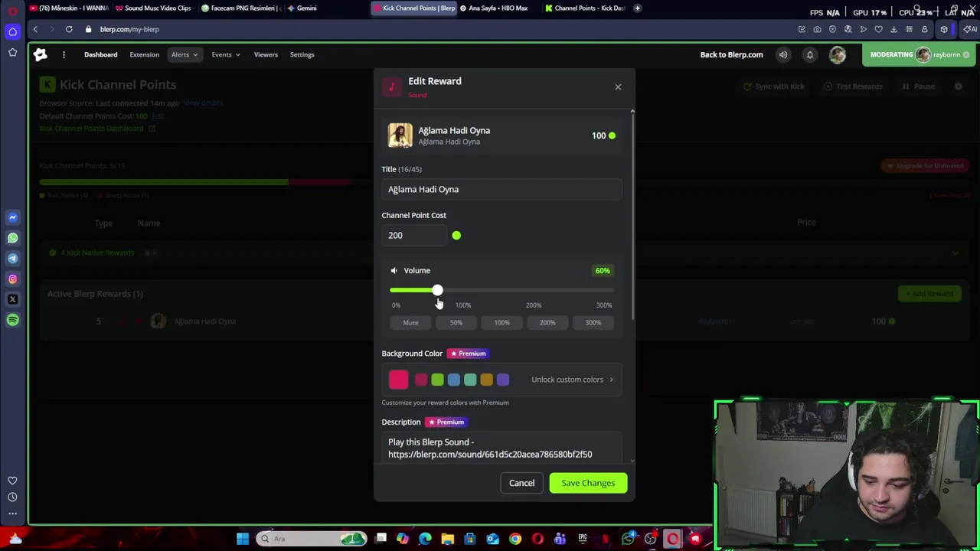Click the Title input field

pos(501,189)
